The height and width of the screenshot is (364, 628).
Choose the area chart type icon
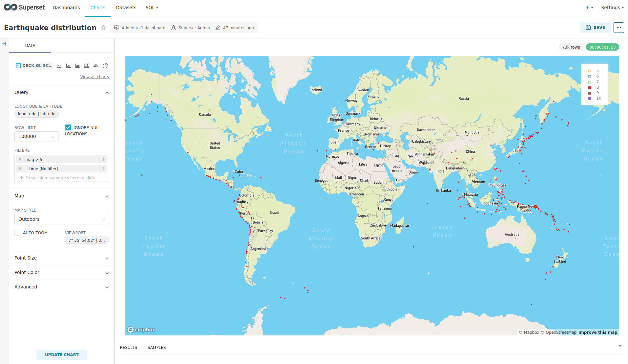(78, 66)
